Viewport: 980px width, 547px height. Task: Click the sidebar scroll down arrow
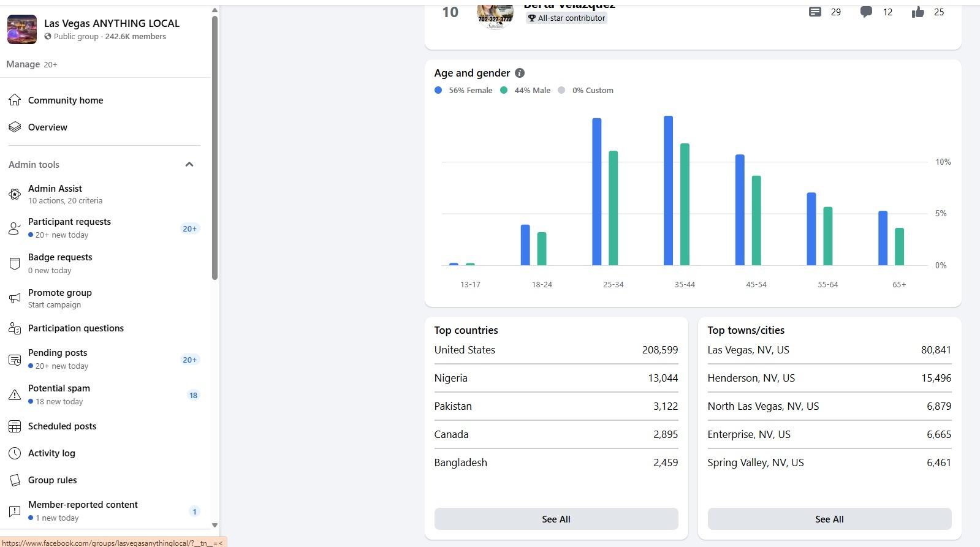click(x=215, y=525)
